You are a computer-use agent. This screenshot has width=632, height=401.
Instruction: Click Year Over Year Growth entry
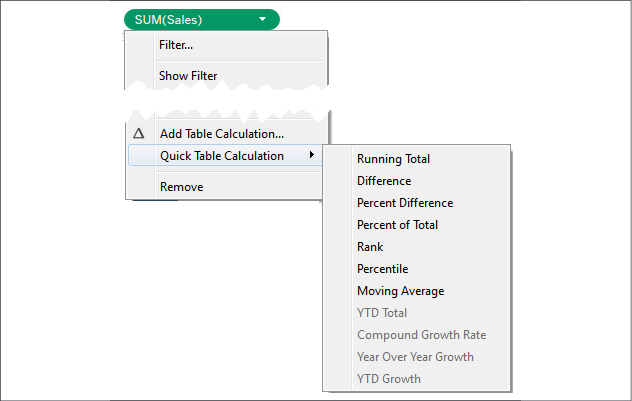(x=417, y=357)
